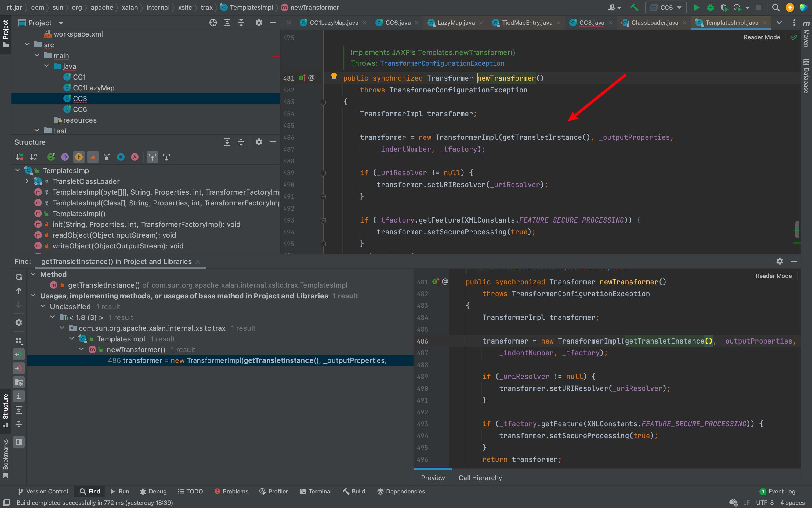Start debugging with the bug icon
812x508 pixels.
710,8
